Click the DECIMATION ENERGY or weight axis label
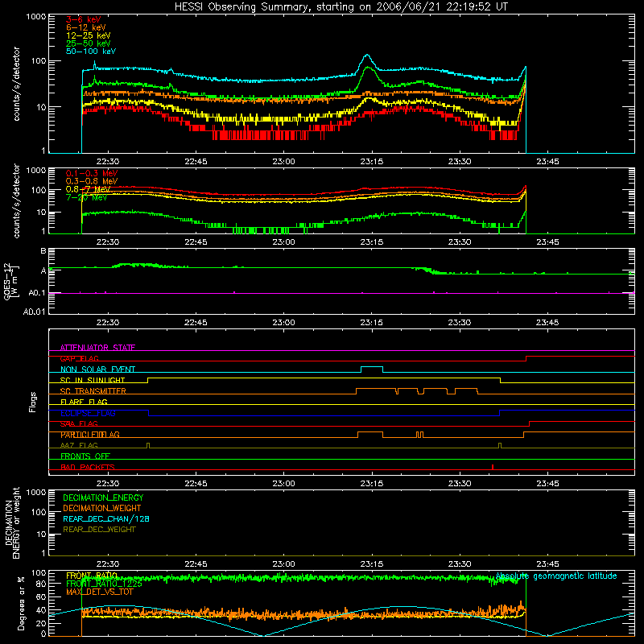The image size is (644, 644). click(x=12, y=522)
